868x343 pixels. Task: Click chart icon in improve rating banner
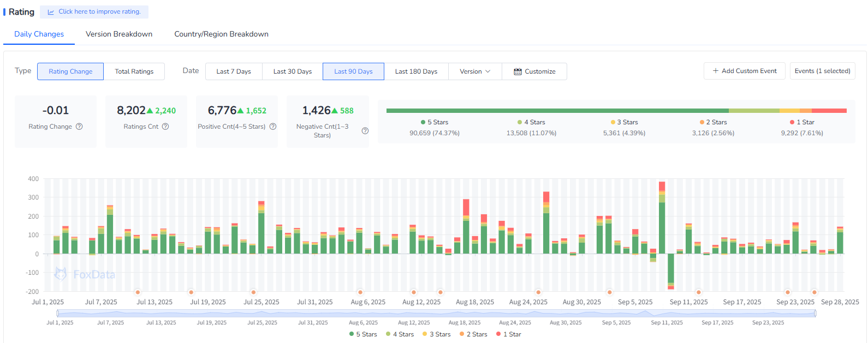tap(51, 12)
